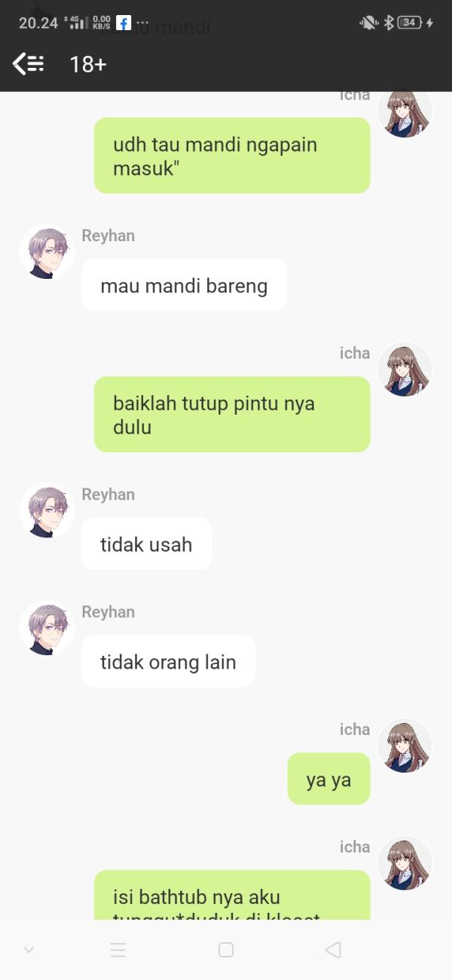Tap the "18+" chat title
The width and height of the screenshot is (452, 980).
pos(88,65)
